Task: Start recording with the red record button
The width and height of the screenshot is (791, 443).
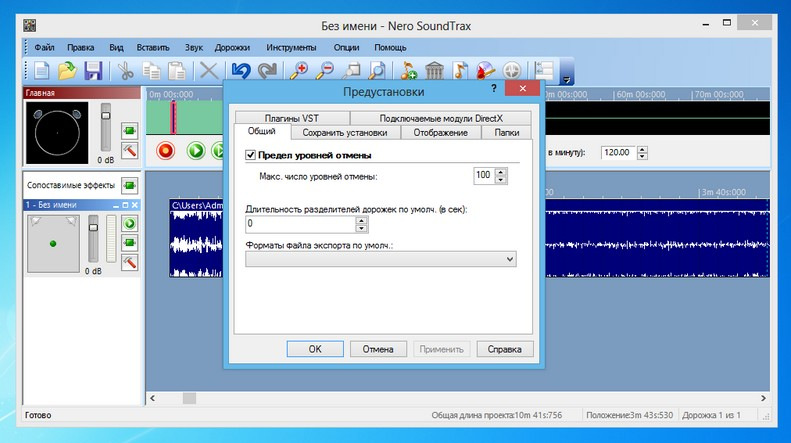Action: tap(165, 150)
